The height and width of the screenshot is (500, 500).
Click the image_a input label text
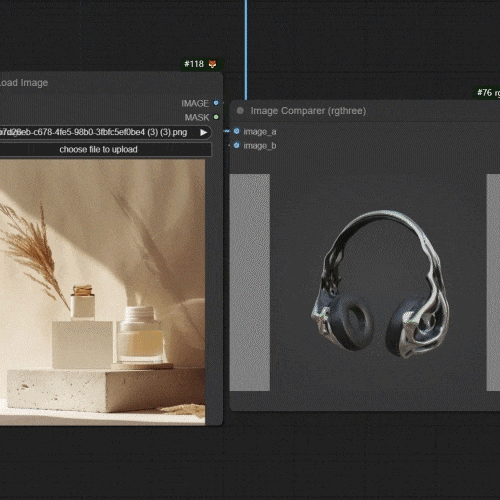260,132
